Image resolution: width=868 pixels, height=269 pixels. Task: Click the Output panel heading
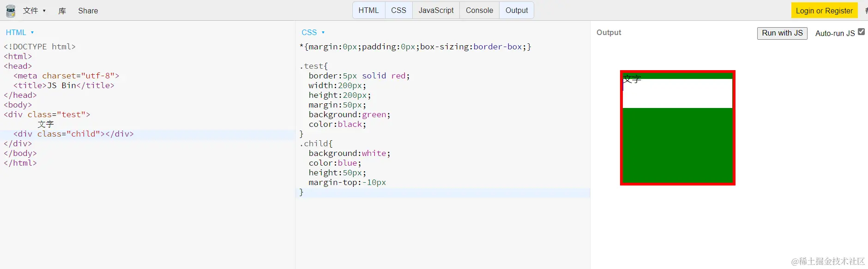point(609,32)
